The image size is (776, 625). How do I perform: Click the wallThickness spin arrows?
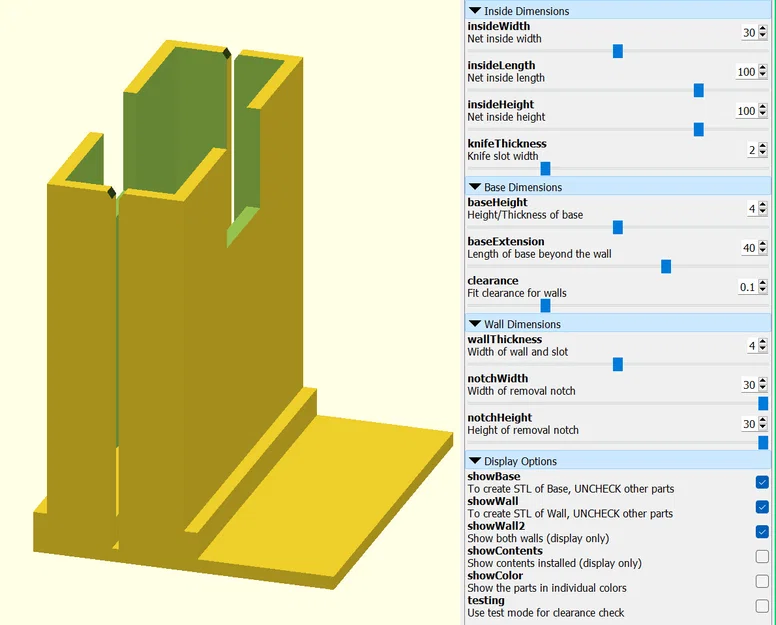point(763,346)
